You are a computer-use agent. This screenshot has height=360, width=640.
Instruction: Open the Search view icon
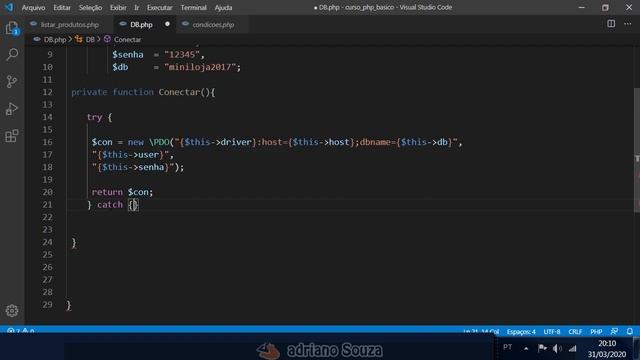tap(12, 55)
